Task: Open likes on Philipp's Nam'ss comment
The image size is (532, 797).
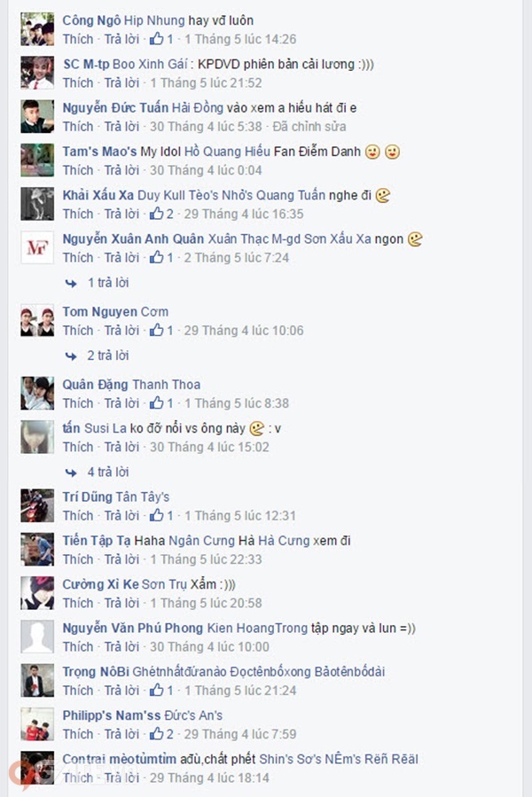Action: coord(161,734)
